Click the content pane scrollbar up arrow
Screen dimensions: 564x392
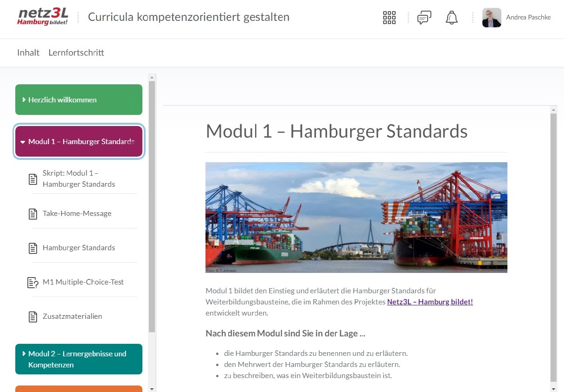[553, 110]
